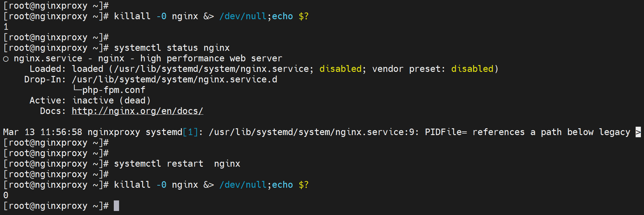The width and height of the screenshot is (644, 215).
Task: Click the 'systemctl restart nginx' command
Action: (177, 164)
